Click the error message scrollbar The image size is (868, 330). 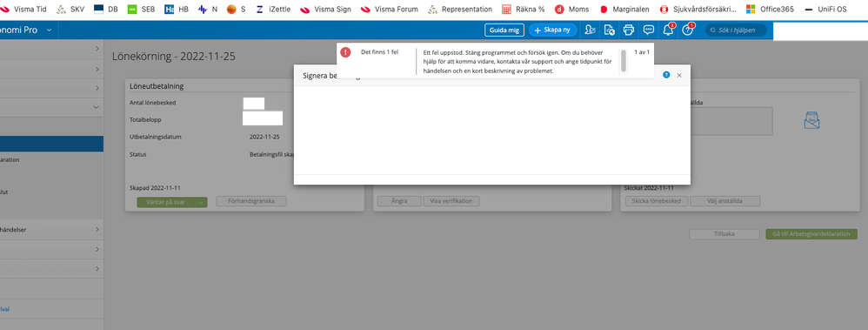pos(624,60)
